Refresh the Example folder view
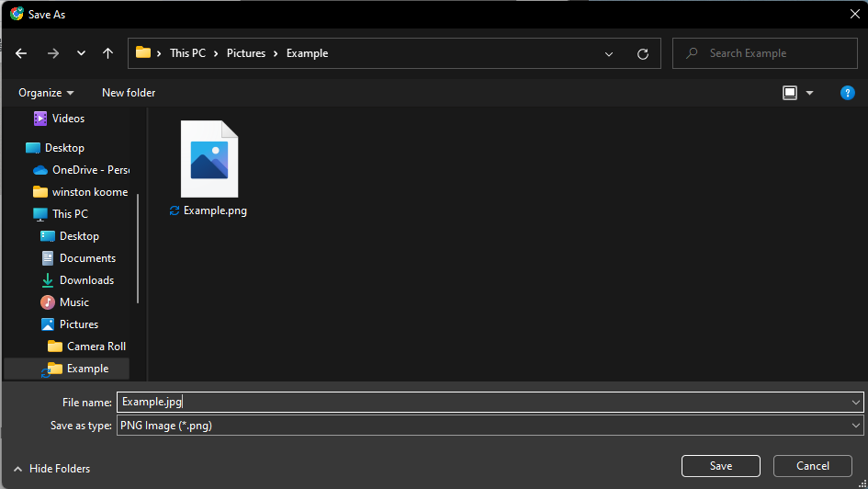 643,53
